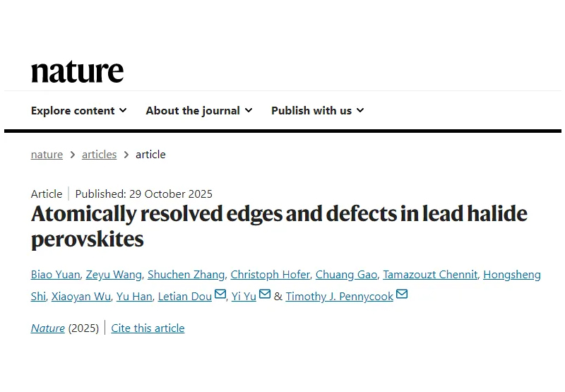Go to the nature breadcrumb link
The image size is (565, 392).
47,154
